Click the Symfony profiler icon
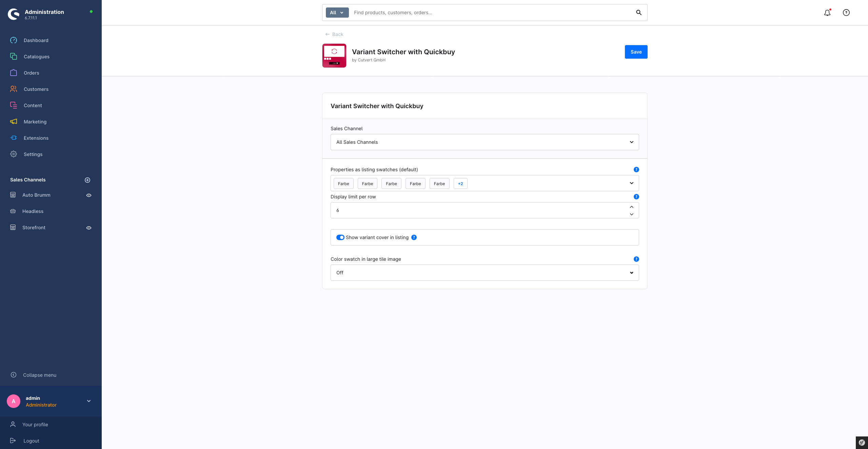868x449 pixels. tap(862, 443)
